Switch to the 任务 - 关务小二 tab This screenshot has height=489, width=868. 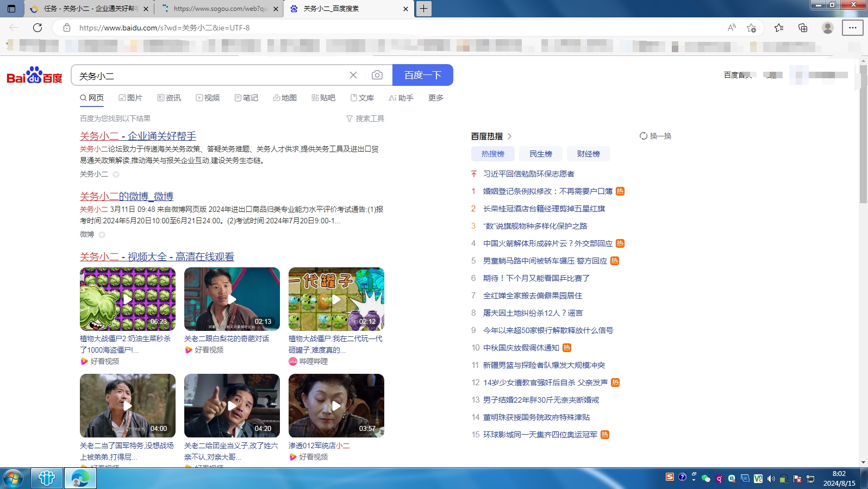(x=90, y=9)
